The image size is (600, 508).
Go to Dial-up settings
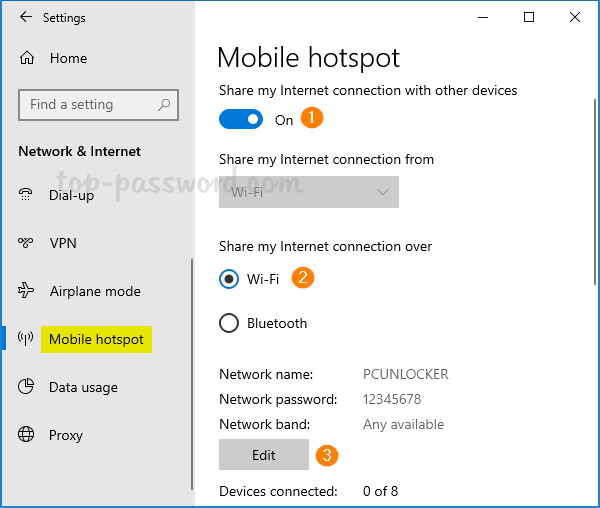pyautogui.click(x=72, y=195)
